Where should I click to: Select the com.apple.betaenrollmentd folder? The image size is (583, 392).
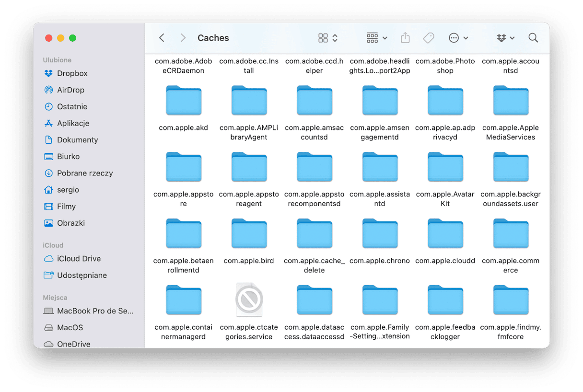point(184,234)
